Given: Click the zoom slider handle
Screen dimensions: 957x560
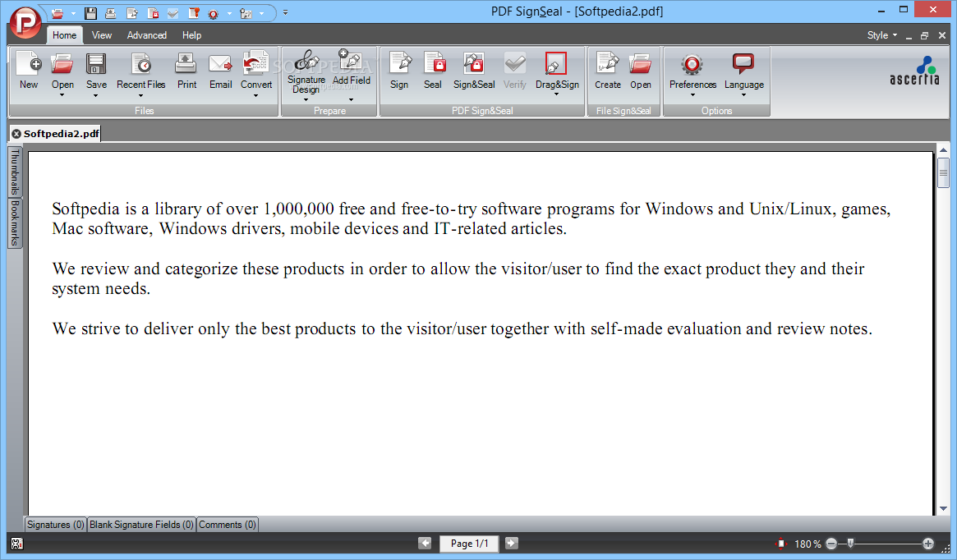Looking at the screenshot, I should tap(850, 543).
